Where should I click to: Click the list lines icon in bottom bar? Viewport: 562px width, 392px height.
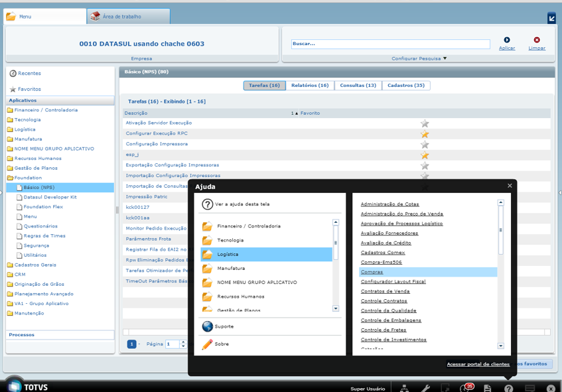[529, 388]
